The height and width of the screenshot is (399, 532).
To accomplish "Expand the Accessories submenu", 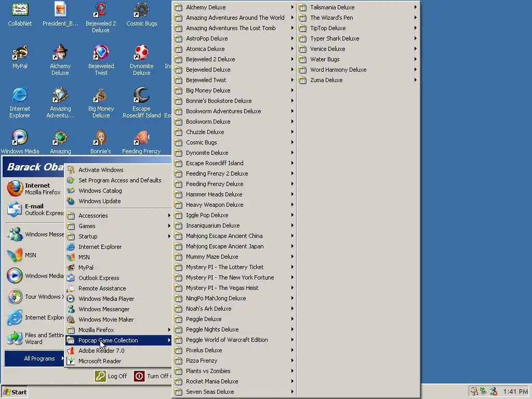I will (118, 216).
